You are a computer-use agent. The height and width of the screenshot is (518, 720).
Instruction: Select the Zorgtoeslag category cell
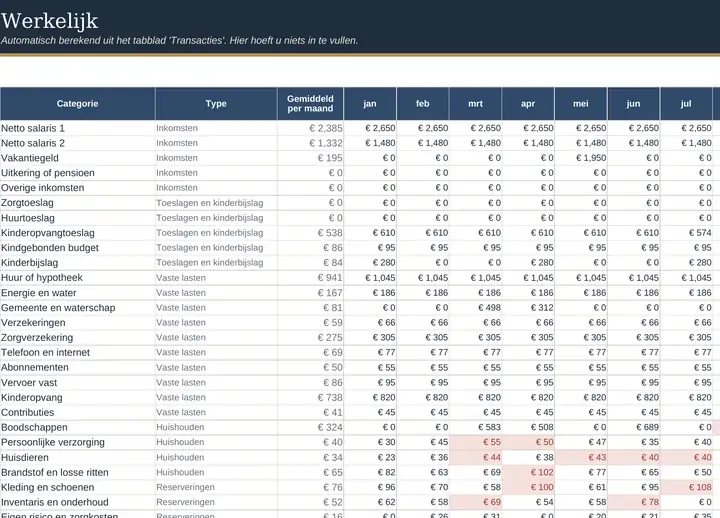pyautogui.click(x=78, y=203)
